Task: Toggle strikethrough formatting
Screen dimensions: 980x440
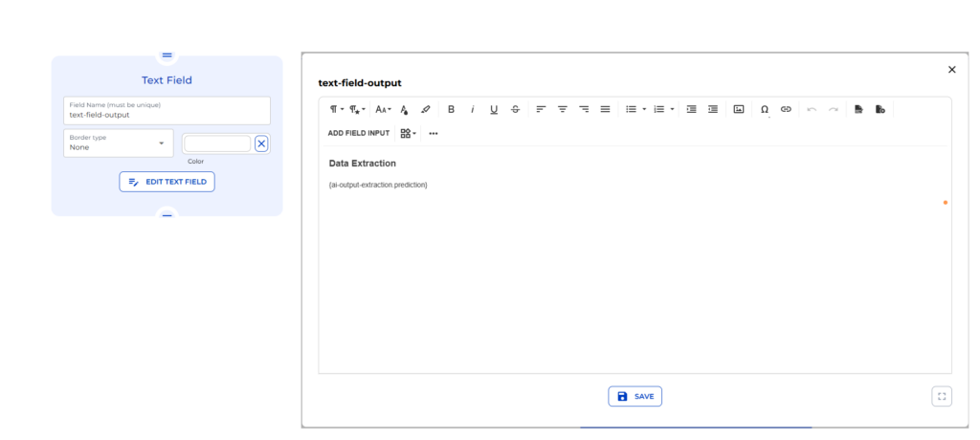Action: (x=515, y=109)
